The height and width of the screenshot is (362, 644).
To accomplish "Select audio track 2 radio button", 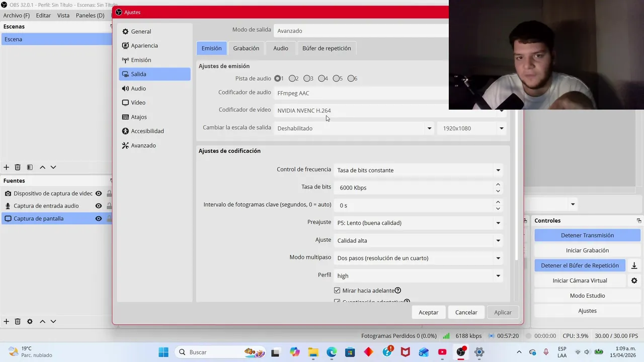I will click(292, 78).
